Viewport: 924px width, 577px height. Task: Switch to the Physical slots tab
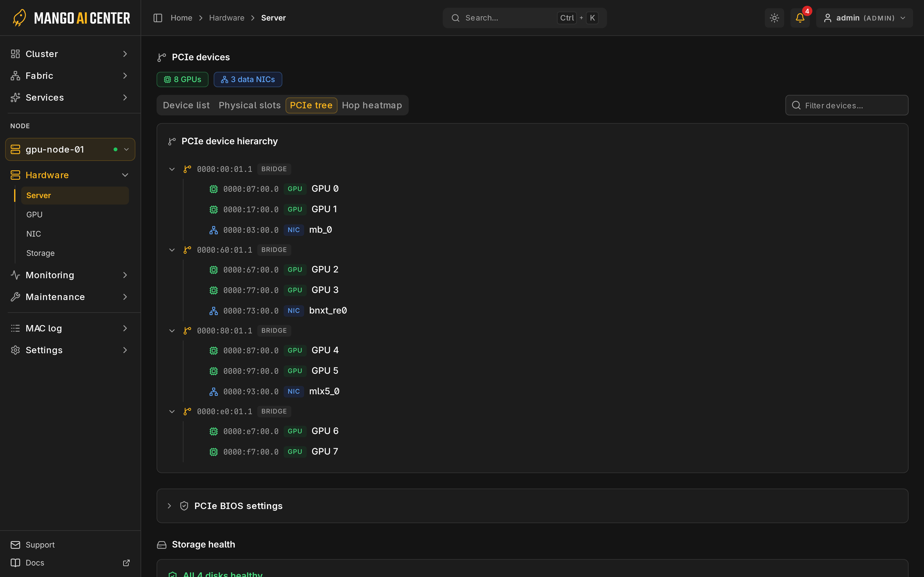249,105
